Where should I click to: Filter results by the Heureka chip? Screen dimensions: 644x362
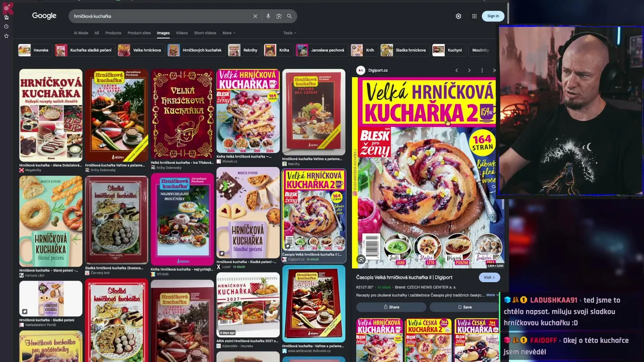click(x=34, y=50)
